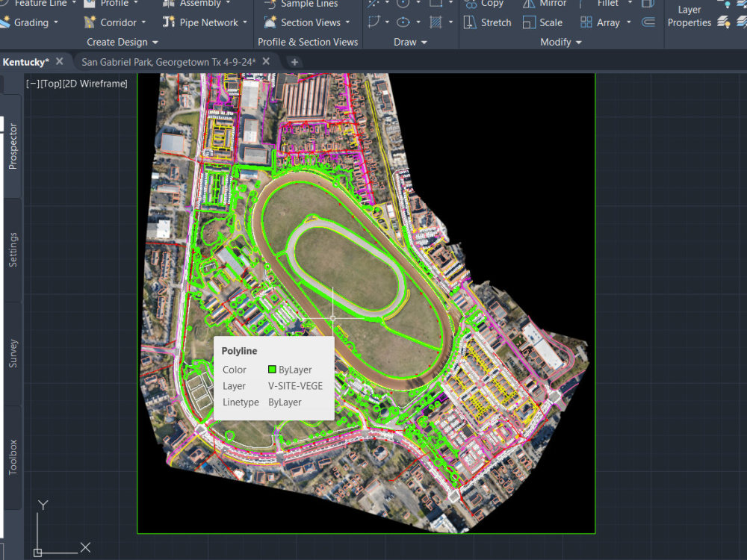Click the Linetype ByLayer value in tooltip
Viewport: 747px width, 560px height.
285,402
